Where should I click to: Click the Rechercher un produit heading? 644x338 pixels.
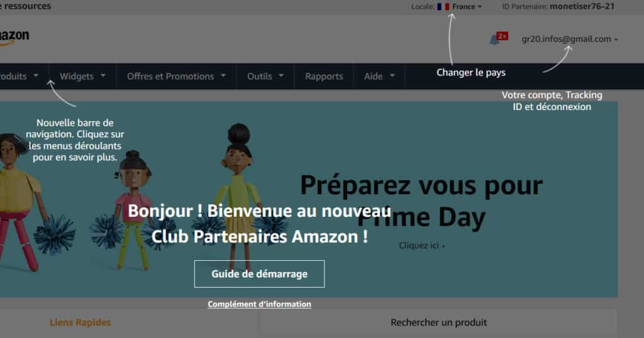438,322
